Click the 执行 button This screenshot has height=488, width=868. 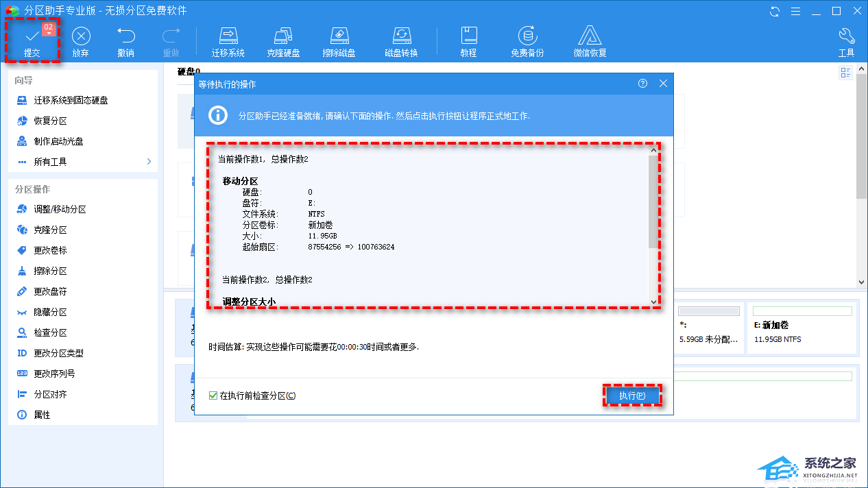pos(632,395)
